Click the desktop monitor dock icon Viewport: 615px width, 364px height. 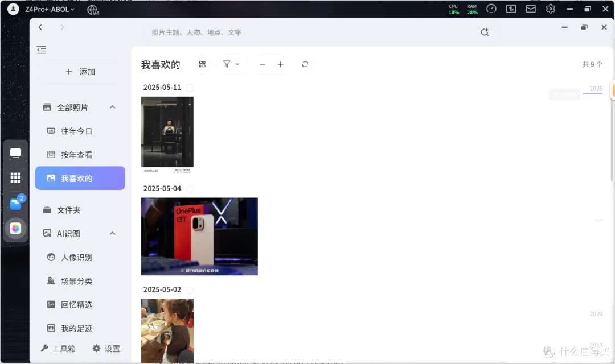pyautogui.click(x=16, y=153)
